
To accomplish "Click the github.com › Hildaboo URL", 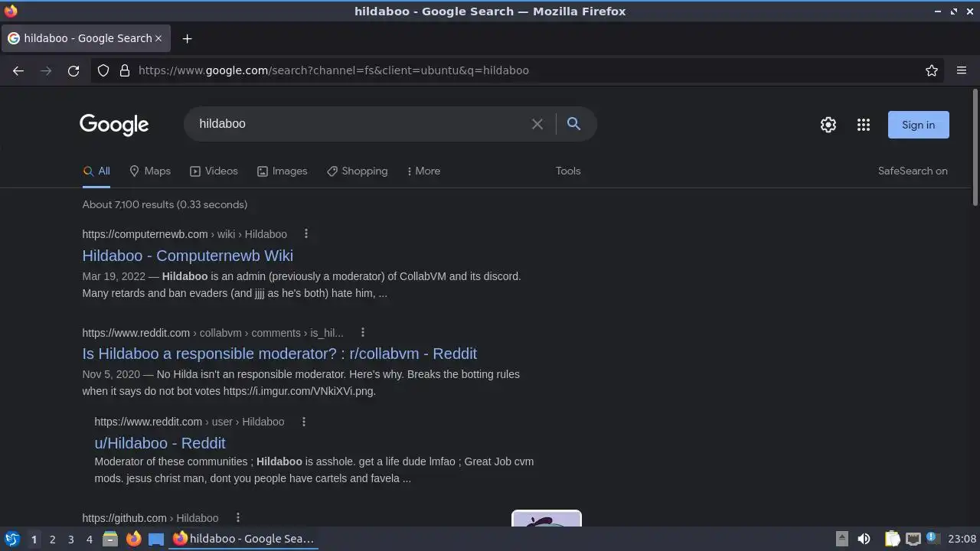I will coord(150,518).
